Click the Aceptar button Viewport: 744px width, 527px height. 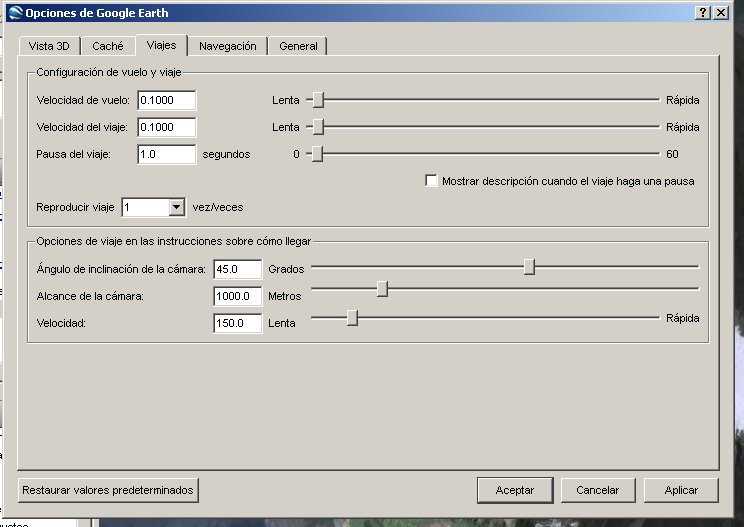click(x=515, y=490)
